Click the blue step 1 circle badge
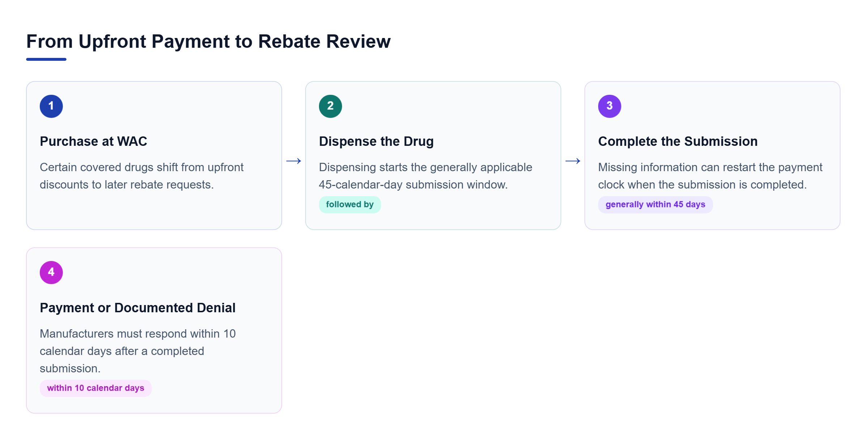The width and height of the screenshot is (868, 440). pyautogui.click(x=51, y=106)
